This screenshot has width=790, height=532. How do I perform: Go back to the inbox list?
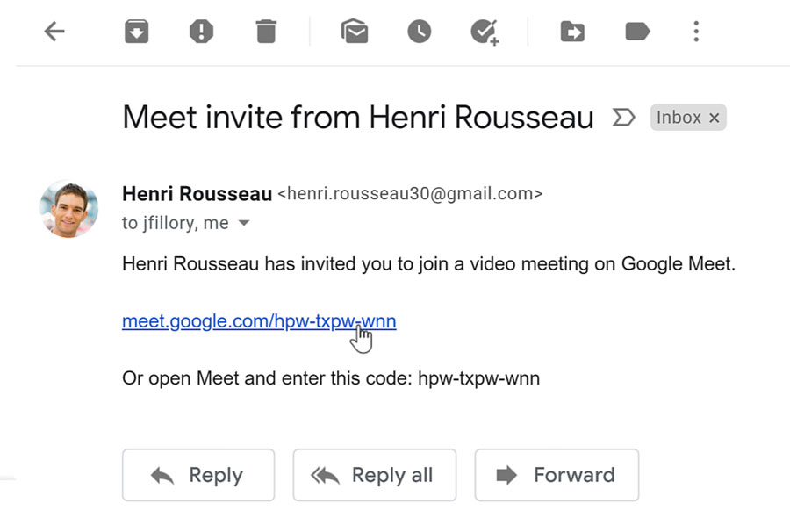[x=54, y=31]
